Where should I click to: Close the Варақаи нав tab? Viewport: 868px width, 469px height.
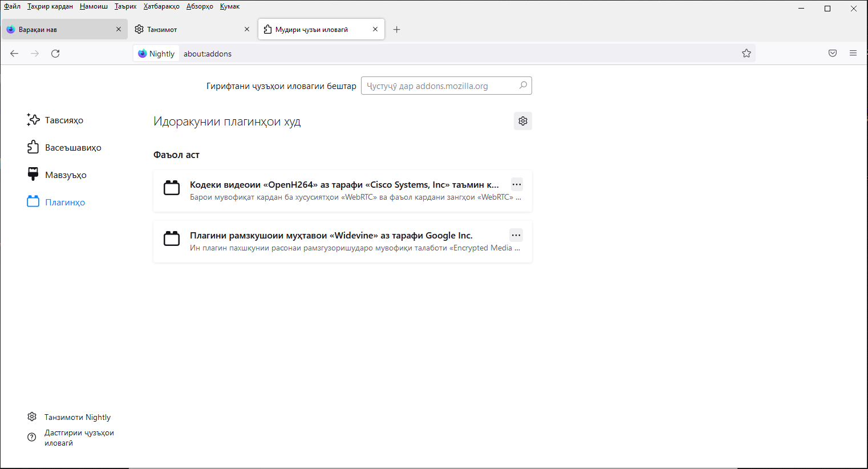click(x=119, y=29)
